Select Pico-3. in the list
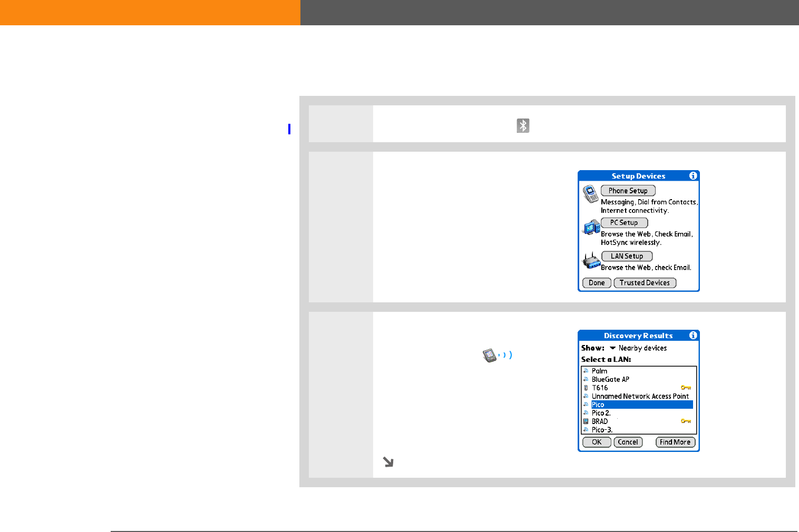799x532 pixels. [602, 430]
